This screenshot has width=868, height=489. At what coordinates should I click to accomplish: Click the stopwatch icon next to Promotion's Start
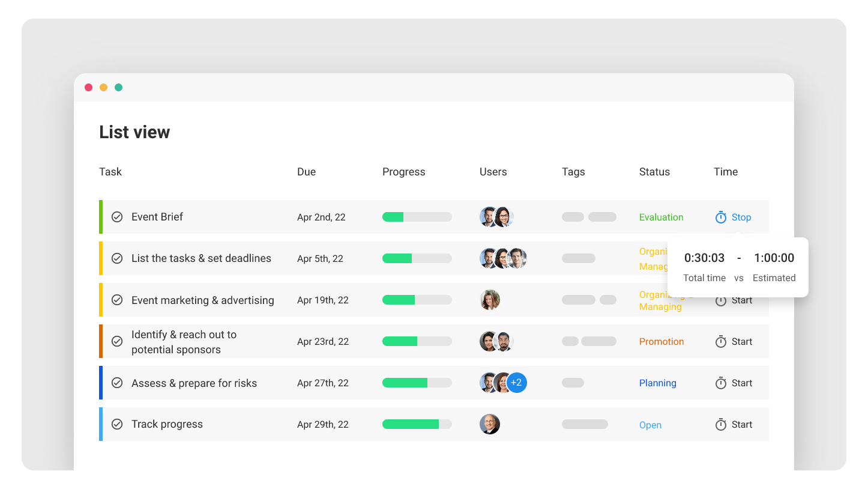point(720,341)
